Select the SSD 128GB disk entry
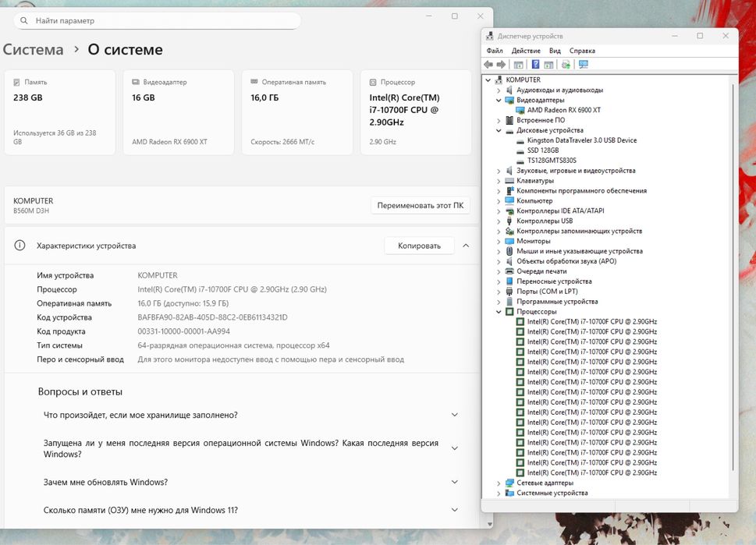The image size is (756, 545). click(543, 150)
